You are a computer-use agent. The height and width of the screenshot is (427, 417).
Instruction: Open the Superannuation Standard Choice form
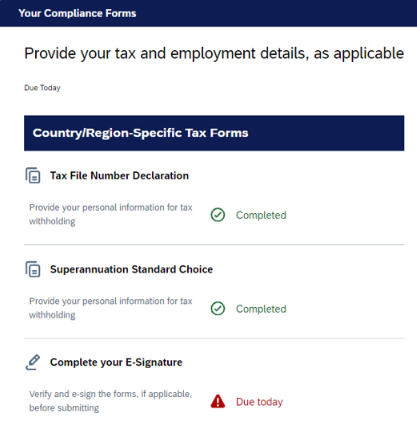click(x=131, y=269)
